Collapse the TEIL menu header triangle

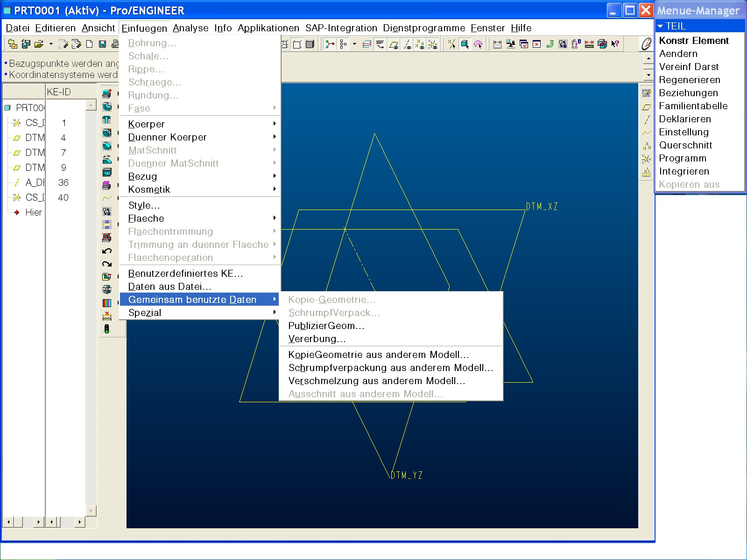[660, 27]
